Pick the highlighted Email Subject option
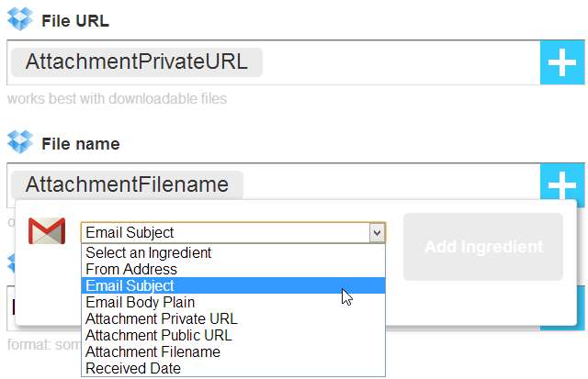The width and height of the screenshot is (588, 379). click(x=130, y=285)
